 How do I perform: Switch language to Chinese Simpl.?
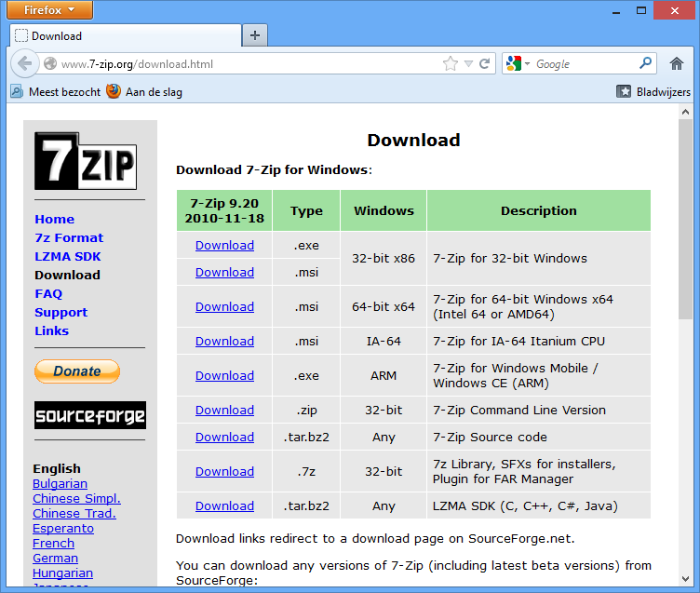76,498
